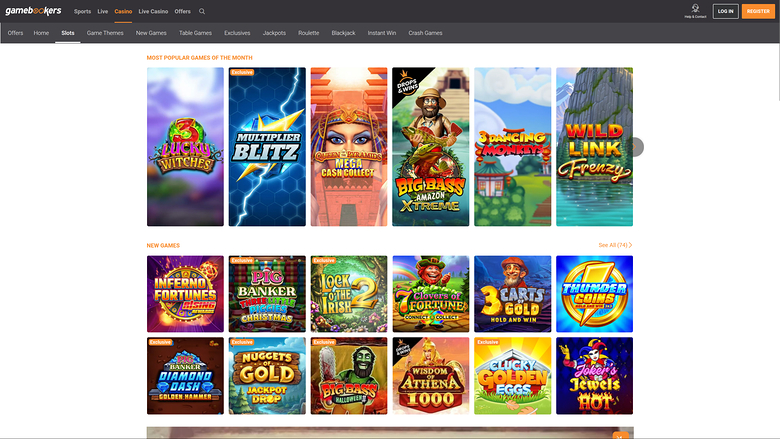
Task: Open Lock o' the Irish 2 game
Action: pos(349,294)
